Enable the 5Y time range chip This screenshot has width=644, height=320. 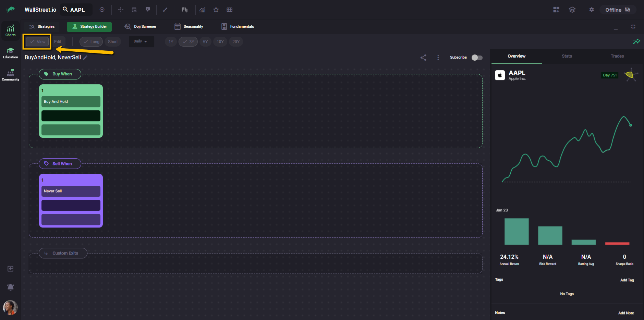click(205, 42)
